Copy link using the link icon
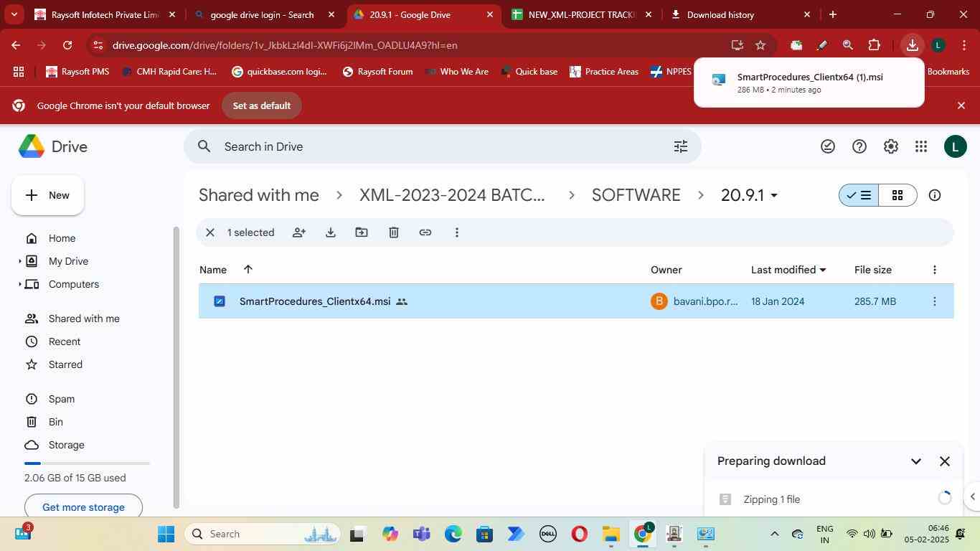 click(x=425, y=232)
